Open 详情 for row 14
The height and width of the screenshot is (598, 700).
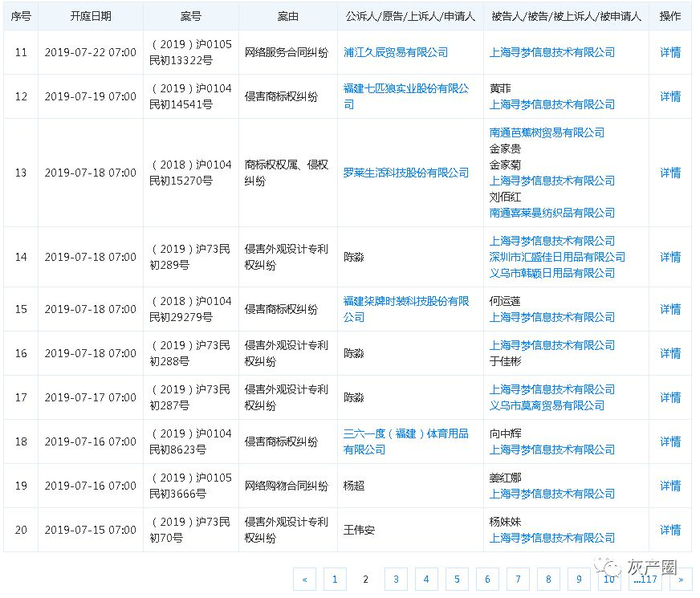click(670, 257)
